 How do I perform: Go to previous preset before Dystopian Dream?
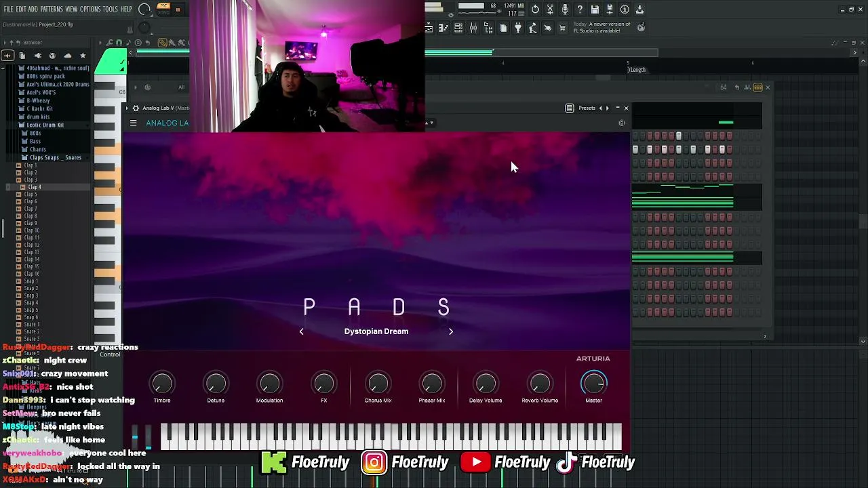pyautogui.click(x=302, y=331)
